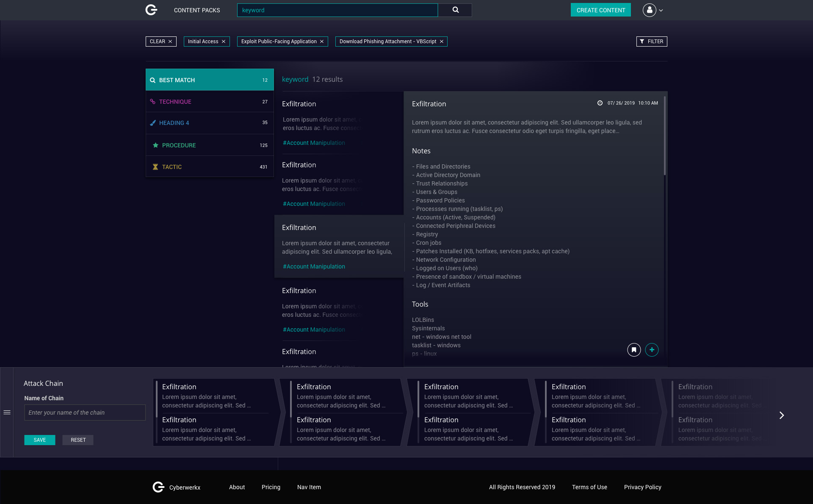The height and width of the screenshot is (504, 813).
Task: Click the Enter your name of chain field
Action: (x=85, y=412)
